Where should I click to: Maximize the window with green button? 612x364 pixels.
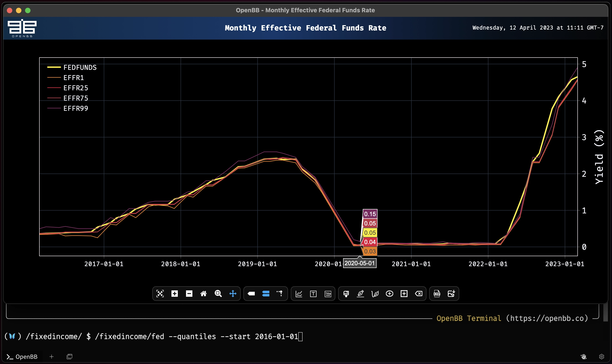coord(28,10)
